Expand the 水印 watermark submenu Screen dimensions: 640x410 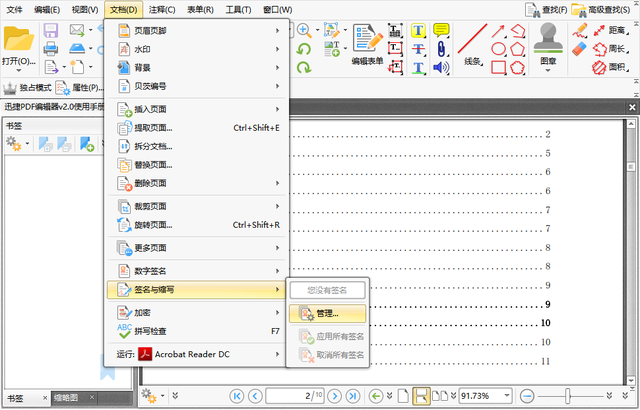[198, 49]
